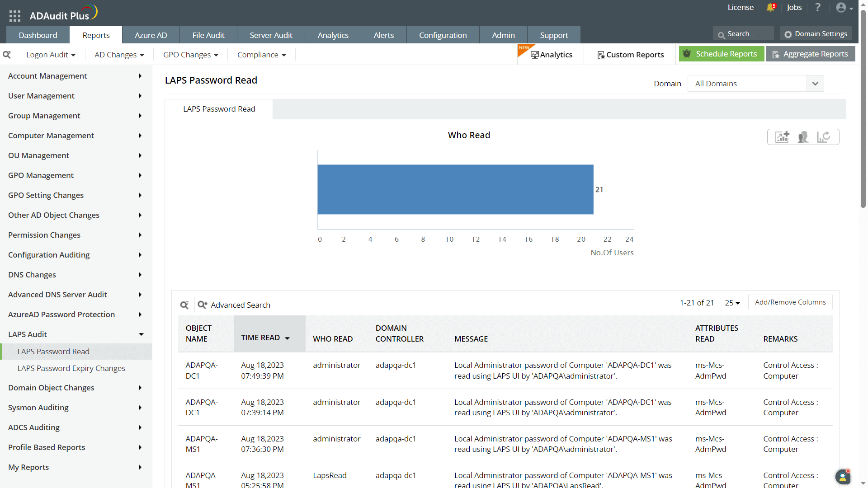Switch to the File Audit tab
The image size is (868, 488).
click(208, 35)
